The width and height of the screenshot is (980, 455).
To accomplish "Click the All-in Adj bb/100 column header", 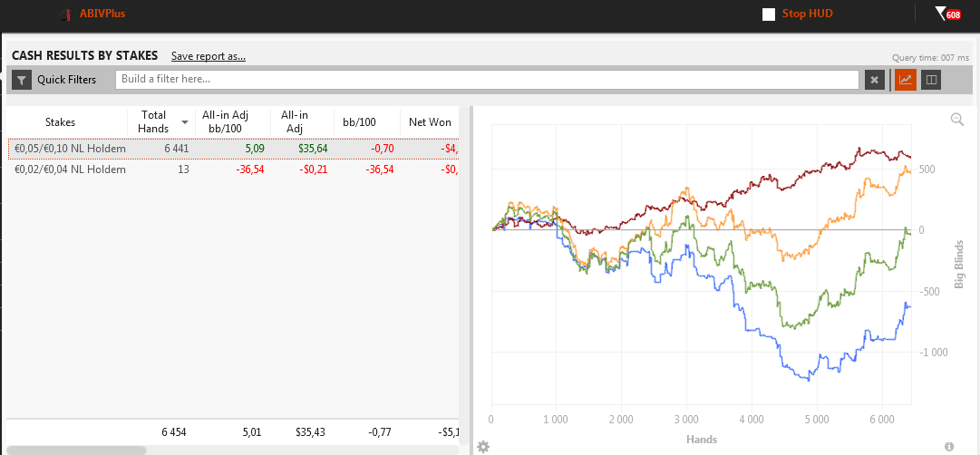I will pyautogui.click(x=225, y=121).
